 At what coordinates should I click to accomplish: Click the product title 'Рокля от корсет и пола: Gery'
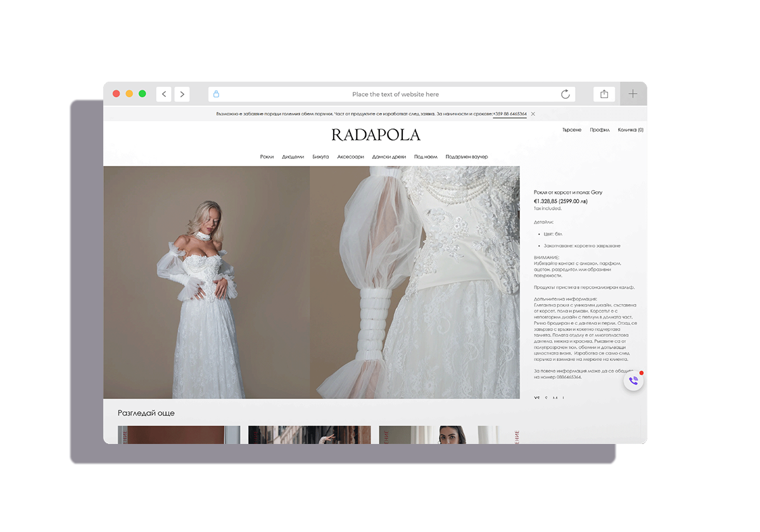(568, 192)
